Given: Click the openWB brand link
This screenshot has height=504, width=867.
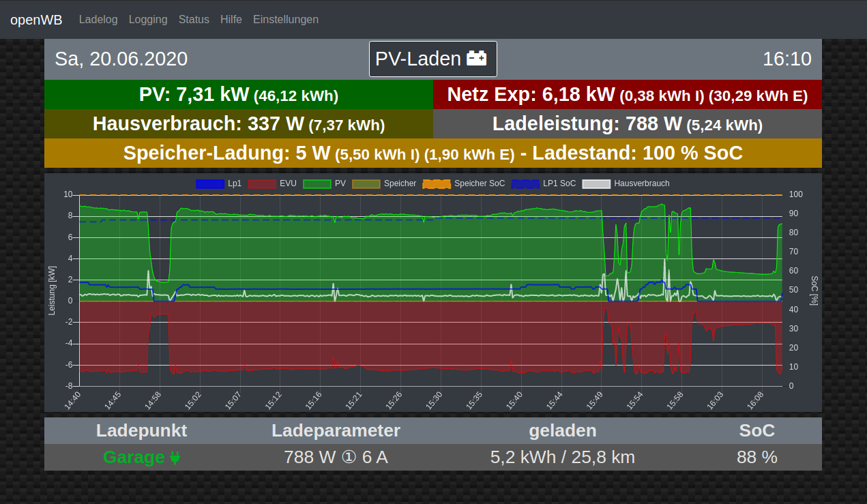Looking at the screenshot, I should coord(36,20).
